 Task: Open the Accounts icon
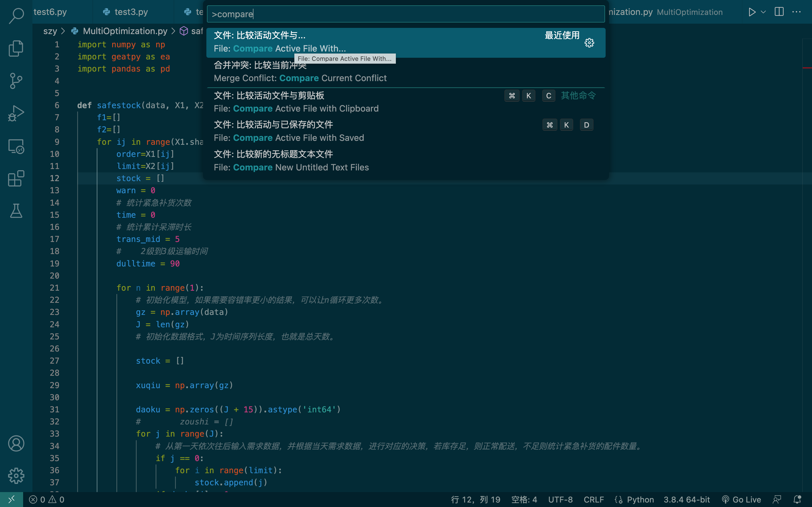coord(16,443)
